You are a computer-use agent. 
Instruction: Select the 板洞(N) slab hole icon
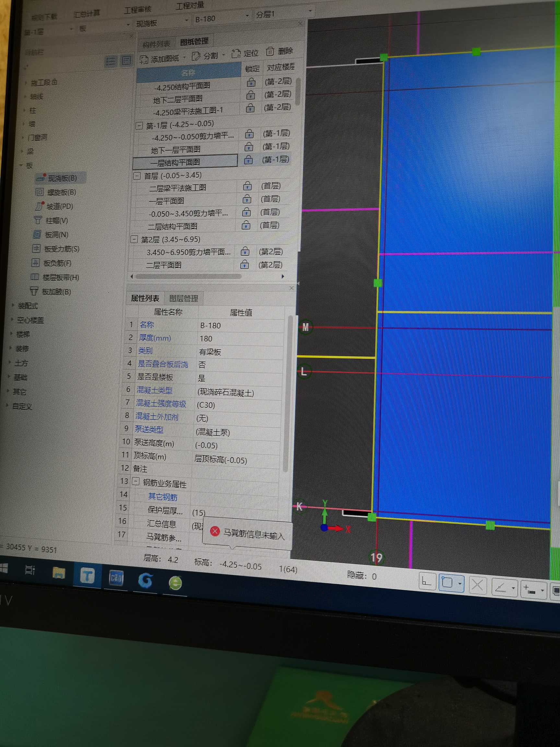pyautogui.click(x=37, y=234)
